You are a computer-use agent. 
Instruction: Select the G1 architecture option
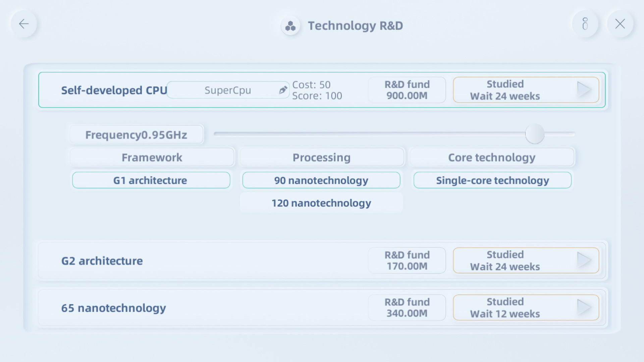[150, 180]
